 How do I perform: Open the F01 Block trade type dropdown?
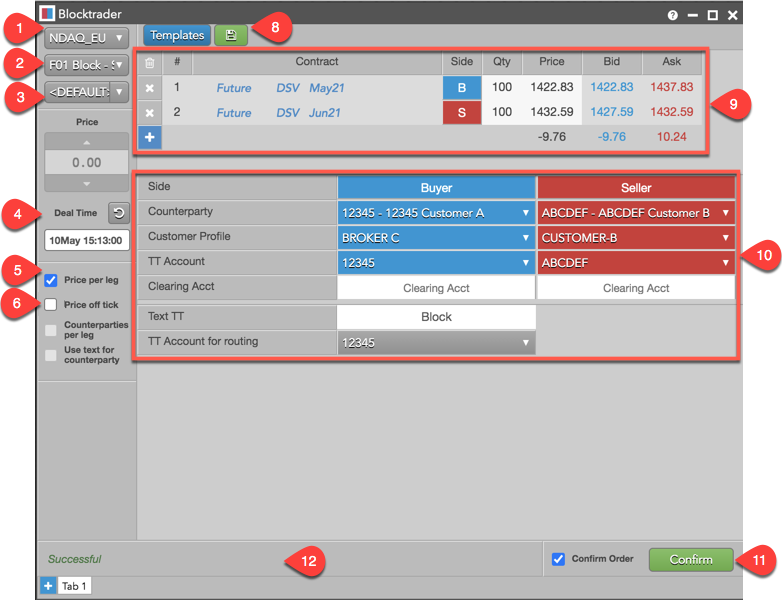pos(86,65)
